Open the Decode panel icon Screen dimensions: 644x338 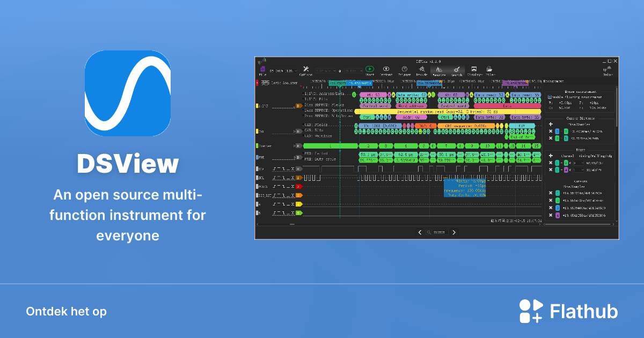click(x=422, y=70)
